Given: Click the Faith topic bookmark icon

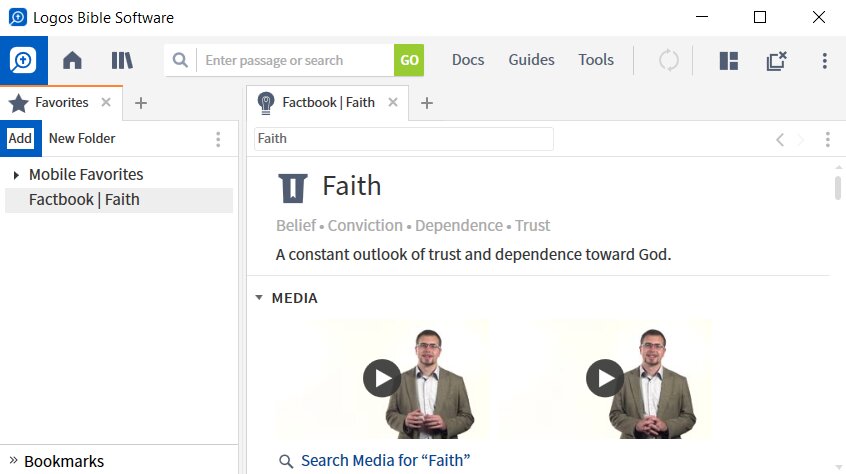Looking at the screenshot, I should [292, 188].
